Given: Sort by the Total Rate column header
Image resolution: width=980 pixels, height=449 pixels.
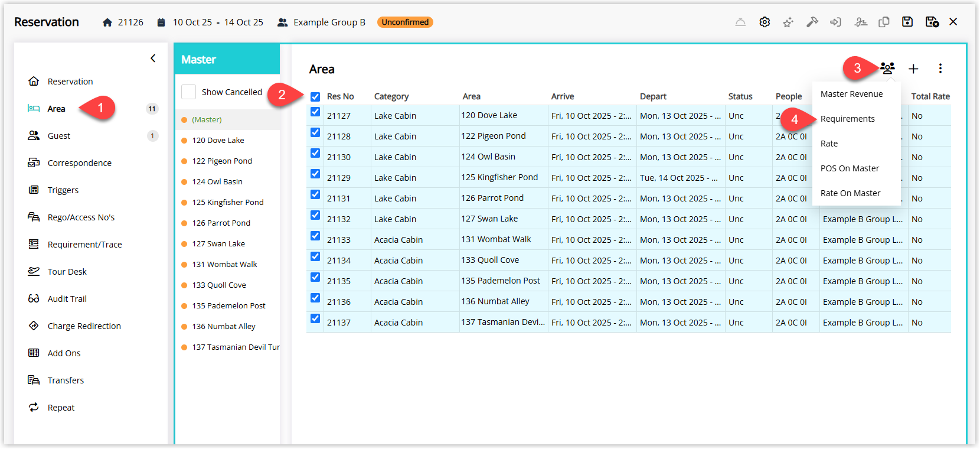Looking at the screenshot, I should tap(930, 96).
